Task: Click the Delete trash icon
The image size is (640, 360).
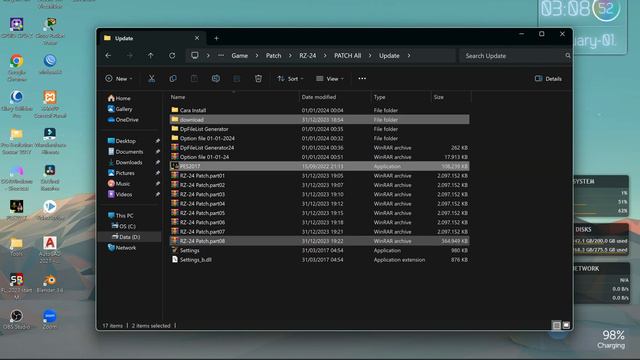Action: click(x=258, y=79)
